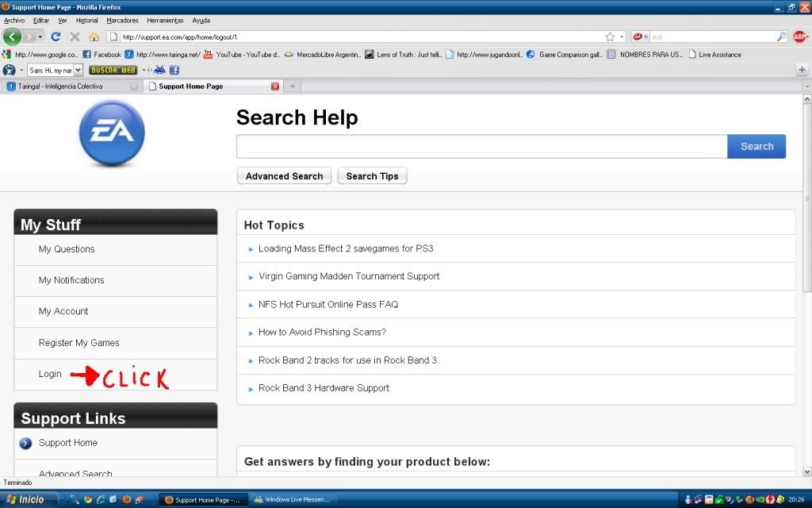Open the taringa.net bookmark
Image resolution: width=812 pixels, height=508 pixels.
pyautogui.click(x=163, y=55)
